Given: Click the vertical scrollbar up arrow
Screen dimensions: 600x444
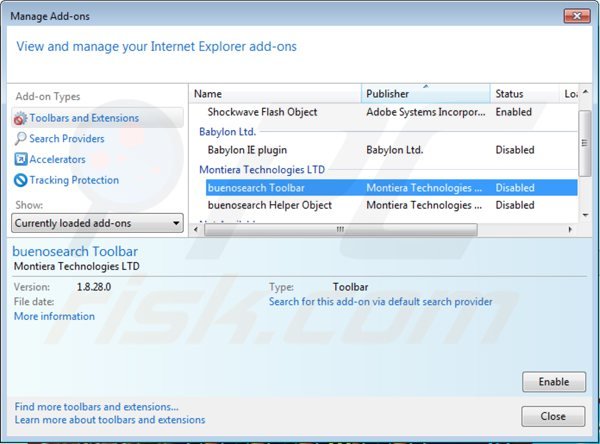Looking at the screenshot, I should point(585,92).
